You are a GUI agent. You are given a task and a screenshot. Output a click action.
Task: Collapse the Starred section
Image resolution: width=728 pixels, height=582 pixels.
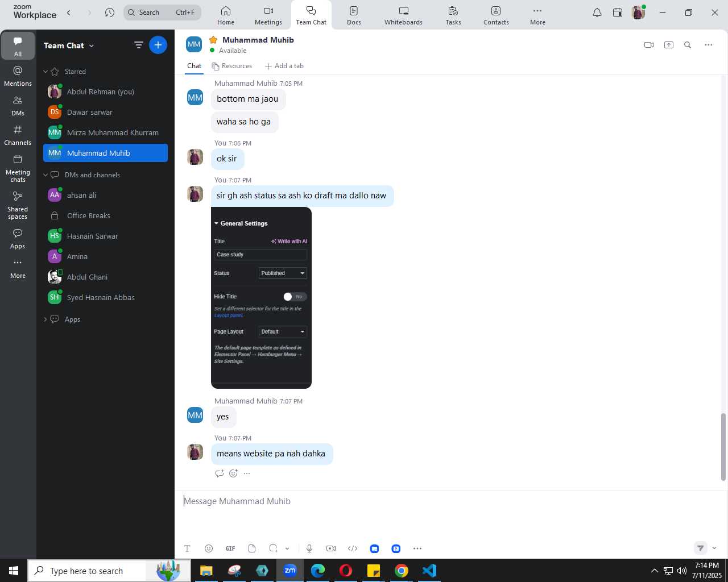coord(45,72)
